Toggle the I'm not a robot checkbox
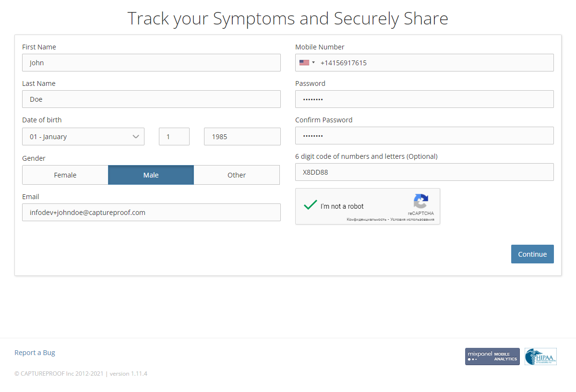This screenshot has height=392, width=576. pyautogui.click(x=310, y=206)
